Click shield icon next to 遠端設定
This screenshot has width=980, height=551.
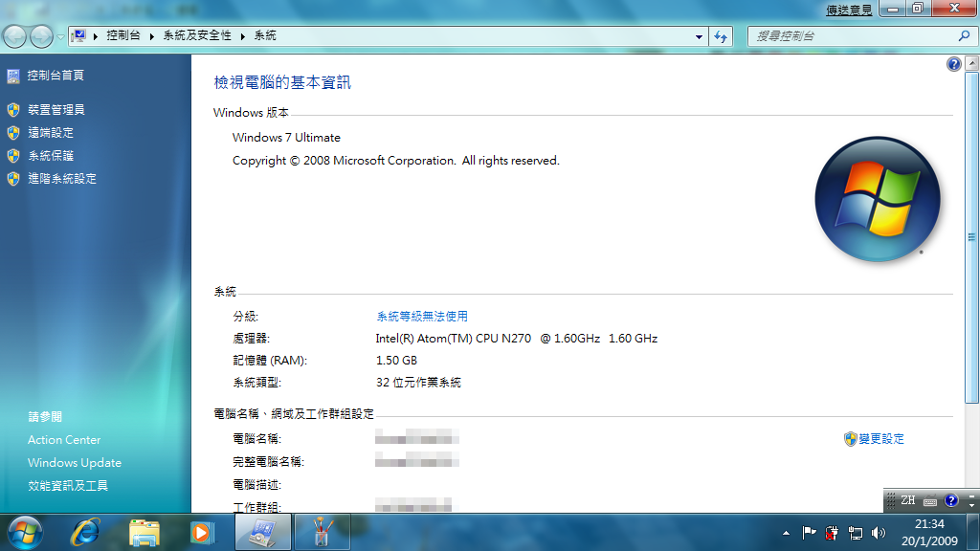click(x=13, y=133)
